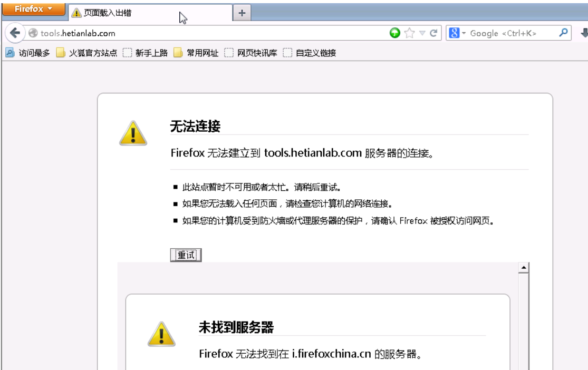The height and width of the screenshot is (370, 588).
Task: Click the search magnifier icon
Action: (x=563, y=33)
